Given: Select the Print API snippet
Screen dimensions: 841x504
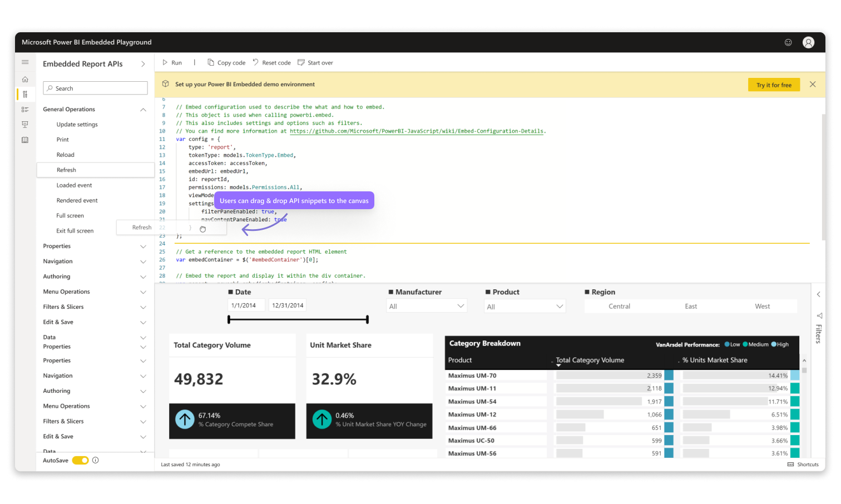Looking at the screenshot, I should click(63, 140).
